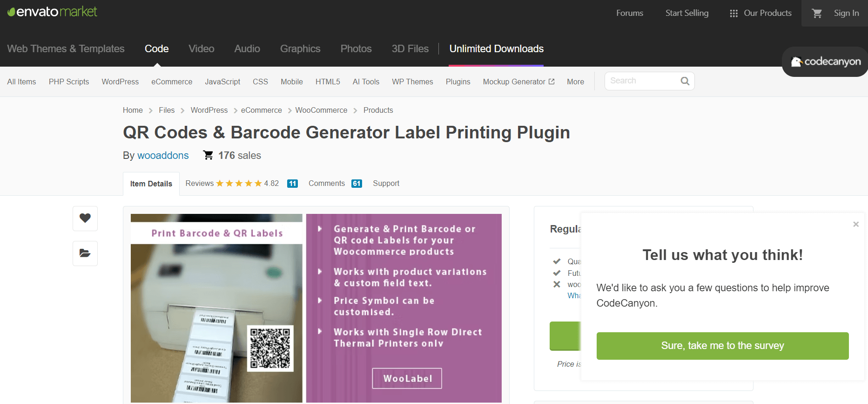Click the WooCommerce breadcrumb link
This screenshot has width=868, height=404.
point(321,110)
